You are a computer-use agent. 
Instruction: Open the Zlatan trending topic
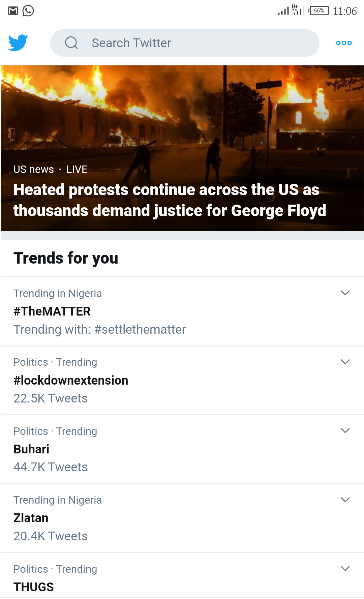click(31, 518)
